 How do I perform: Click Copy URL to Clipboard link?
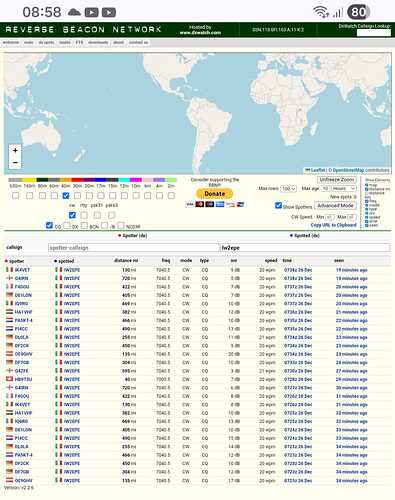333,225
